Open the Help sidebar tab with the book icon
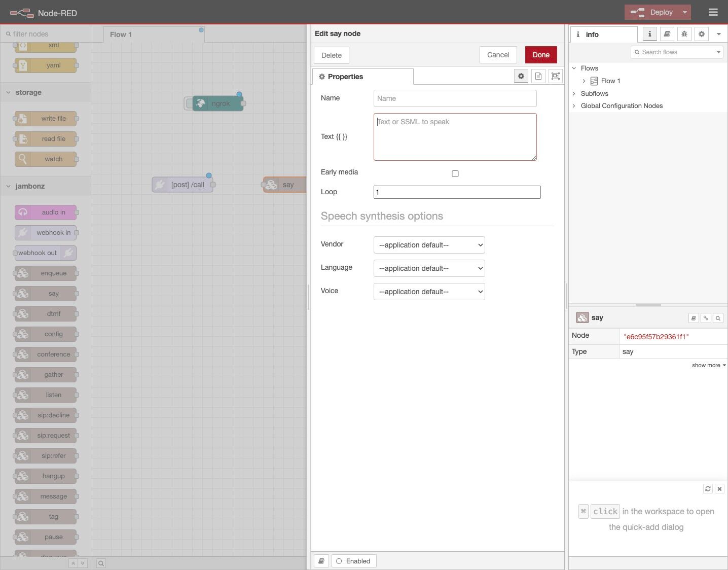The height and width of the screenshot is (570, 728). coord(667,34)
